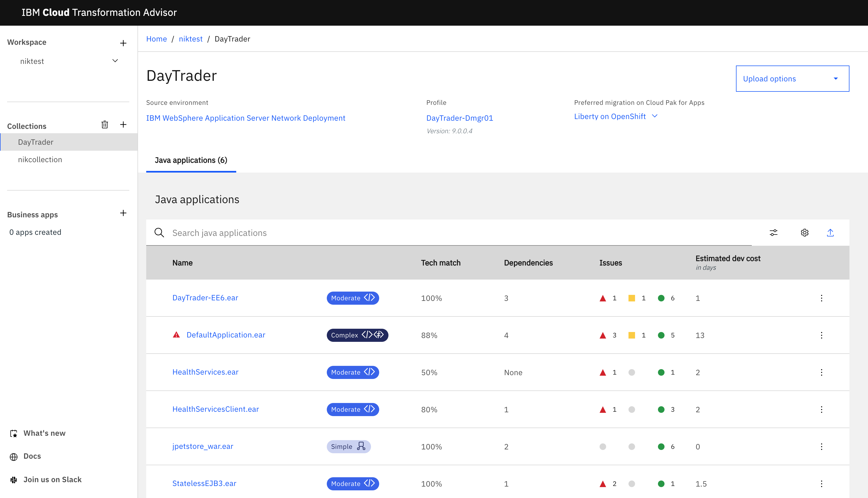The image size is (868, 498).
Task: Open Liberty on OpenShift migration dropdown
Action: tap(616, 116)
